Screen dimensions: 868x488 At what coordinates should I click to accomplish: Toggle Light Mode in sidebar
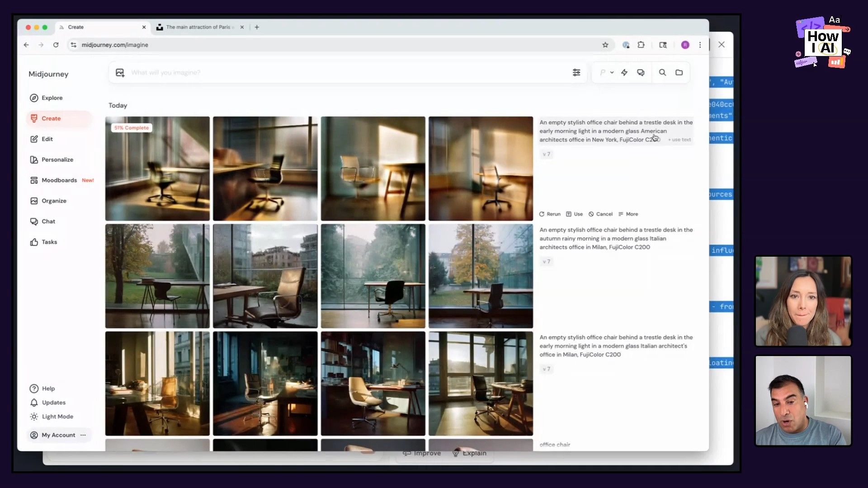[57, 417]
